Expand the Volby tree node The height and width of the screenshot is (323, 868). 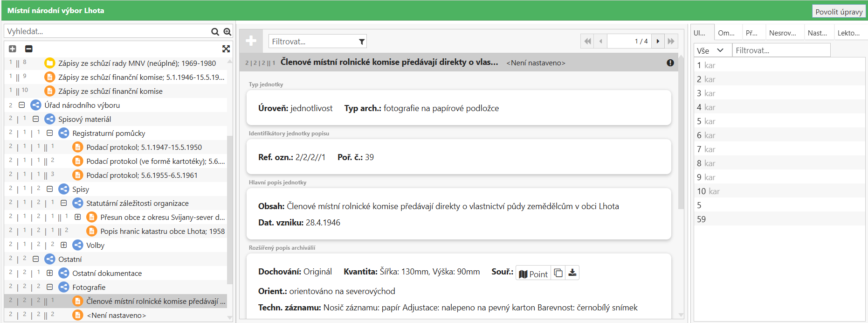coord(64,245)
